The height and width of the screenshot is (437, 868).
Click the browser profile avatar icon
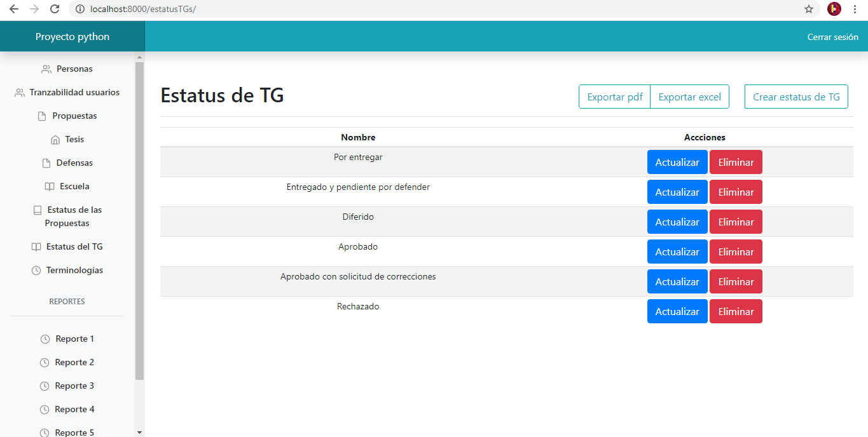click(834, 9)
